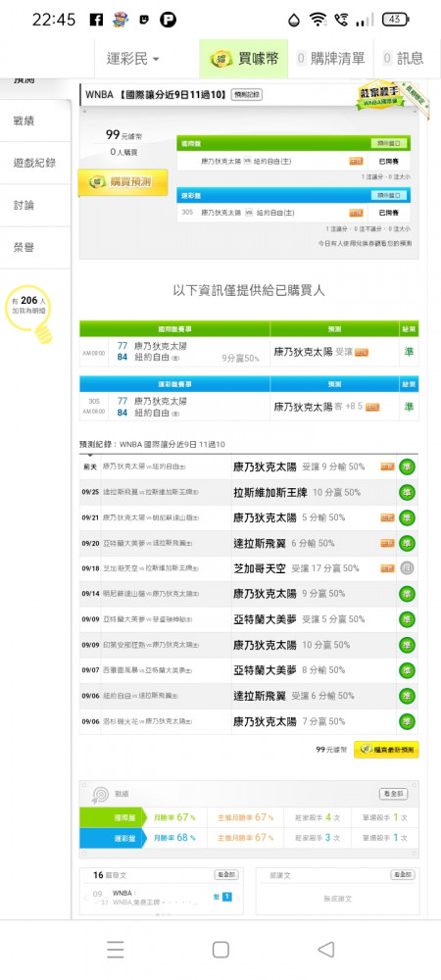
Task: Open the 運彩民 dropdown menu
Action: 133,59
